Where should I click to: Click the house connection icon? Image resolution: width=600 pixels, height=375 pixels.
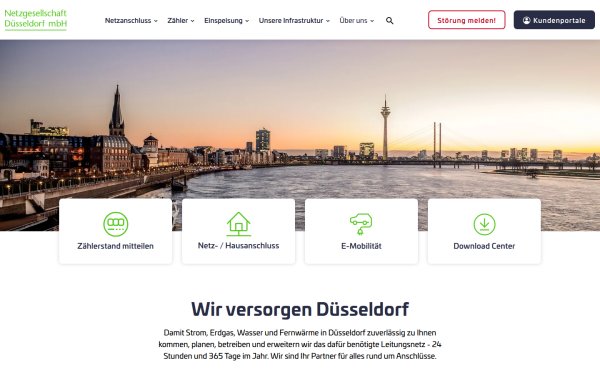pyautogui.click(x=238, y=224)
